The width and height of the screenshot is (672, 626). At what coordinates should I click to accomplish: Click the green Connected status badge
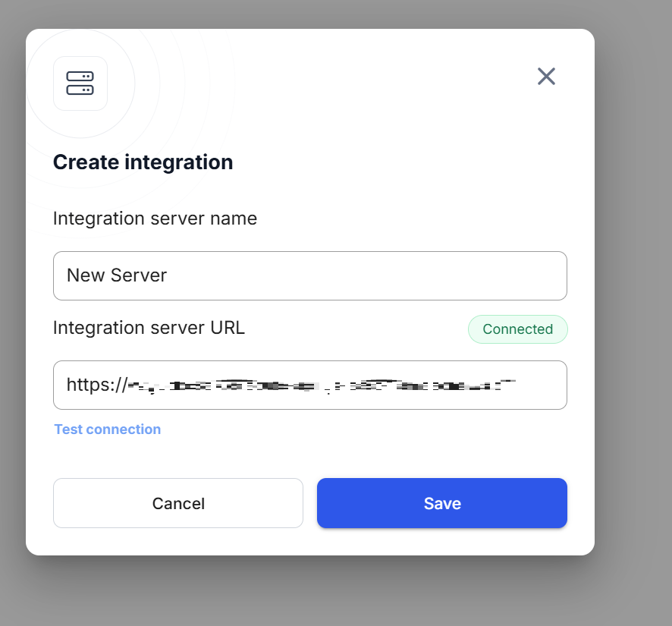(x=517, y=329)
